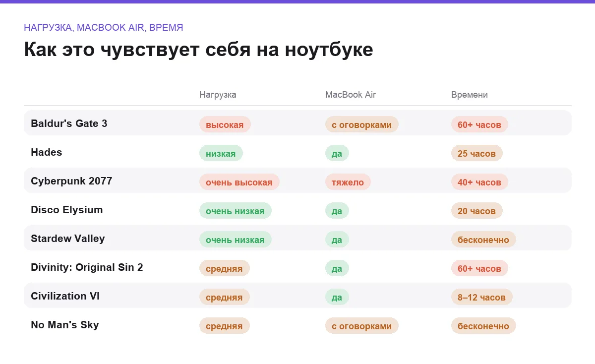Screen dimensions: 595x364
Task: Select the "No Man's Sky" row title
Action: (65, 325)
